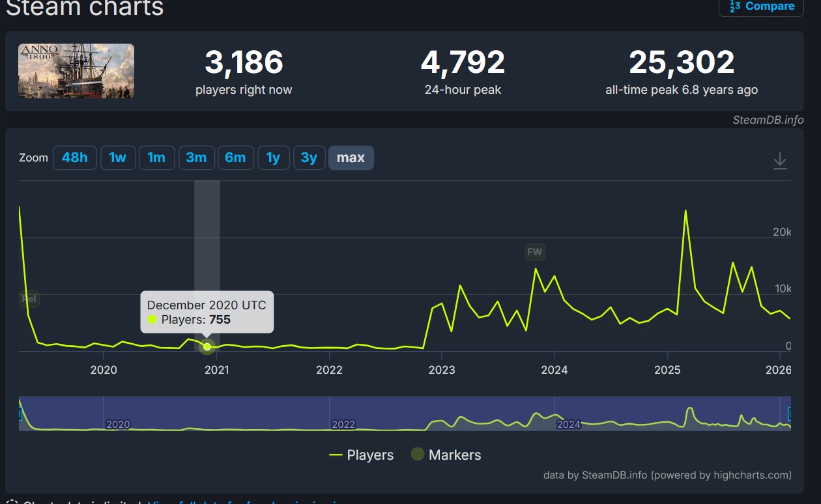Screen dimensions: 821x504
Task: Toggle the Players series in legend
Action: [x=362, y=455]
